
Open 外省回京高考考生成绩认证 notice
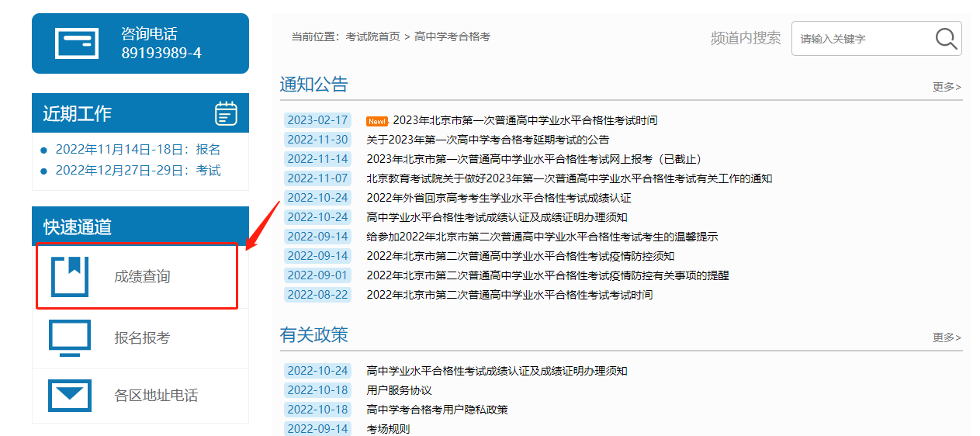point(498,198)
